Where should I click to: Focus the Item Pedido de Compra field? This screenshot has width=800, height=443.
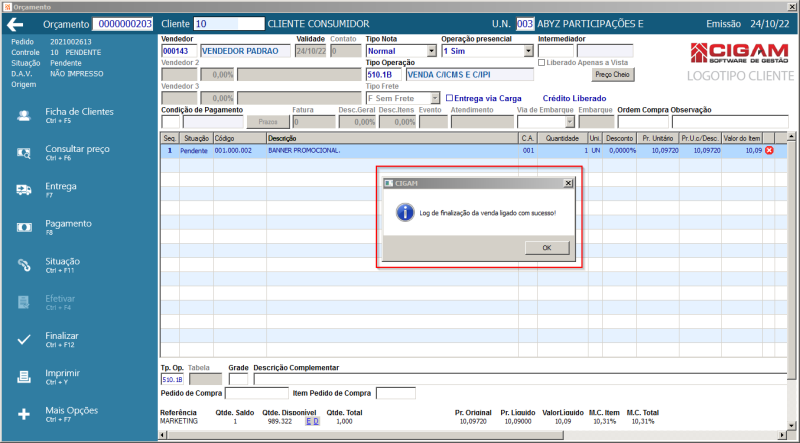tap(395, 393)
